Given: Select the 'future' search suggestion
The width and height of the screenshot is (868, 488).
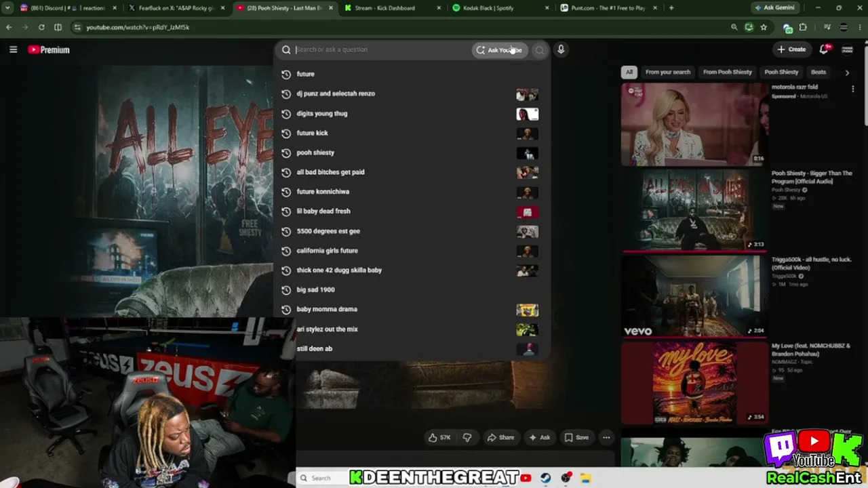Looking at the screenshot, I should point(412,74).
